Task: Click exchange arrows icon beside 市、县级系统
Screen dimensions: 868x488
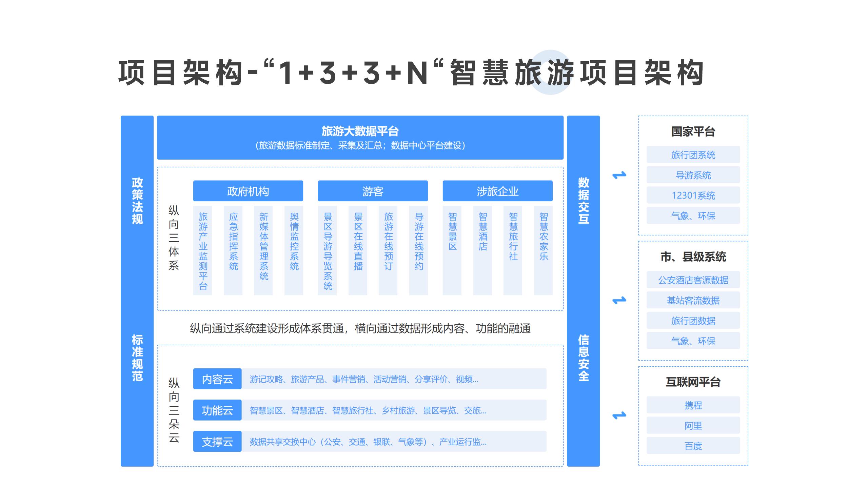Action: (619, 300)
